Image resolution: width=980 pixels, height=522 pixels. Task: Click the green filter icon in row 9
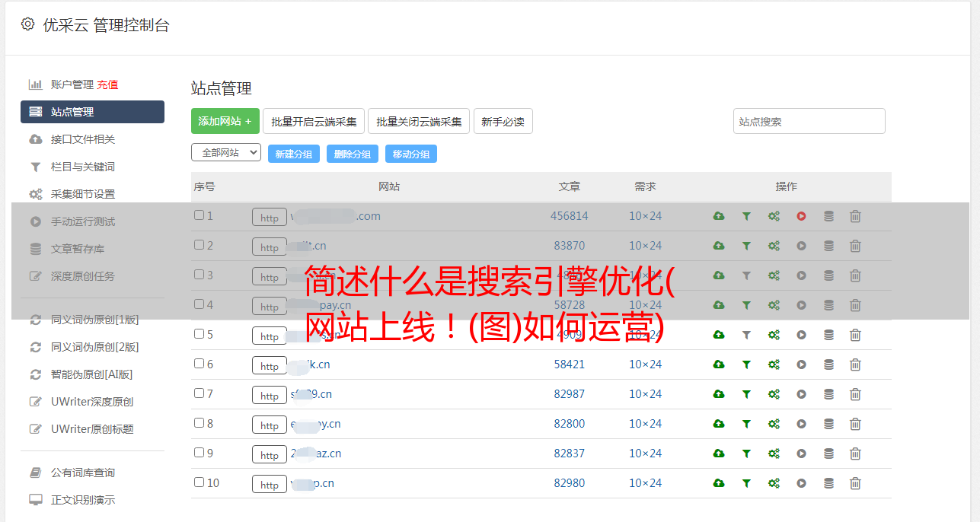[x=746, y=454]
